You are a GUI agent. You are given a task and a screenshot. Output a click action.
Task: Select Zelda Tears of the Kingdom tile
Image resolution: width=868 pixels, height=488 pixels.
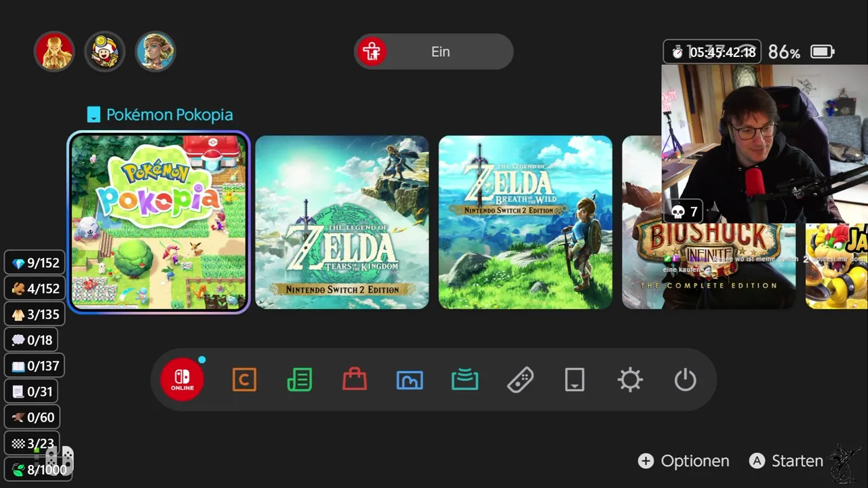(x=342, y=222)
